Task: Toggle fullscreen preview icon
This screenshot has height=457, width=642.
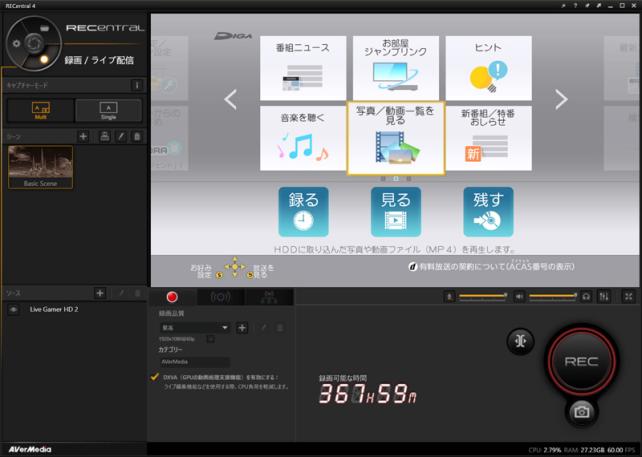Action: point(628,296)
